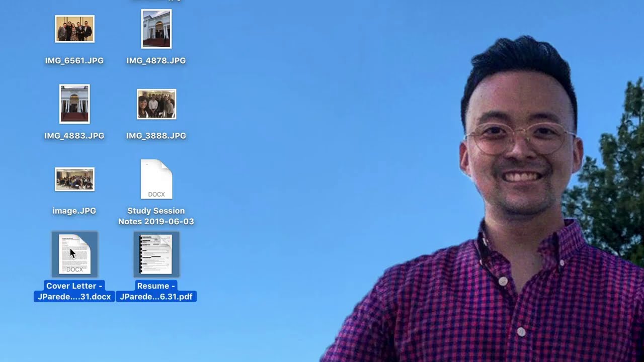Click the "Resume - JParede...6.31.pdf" label
Viewport: 644px width, 362px height.
(x=156, y=291)
